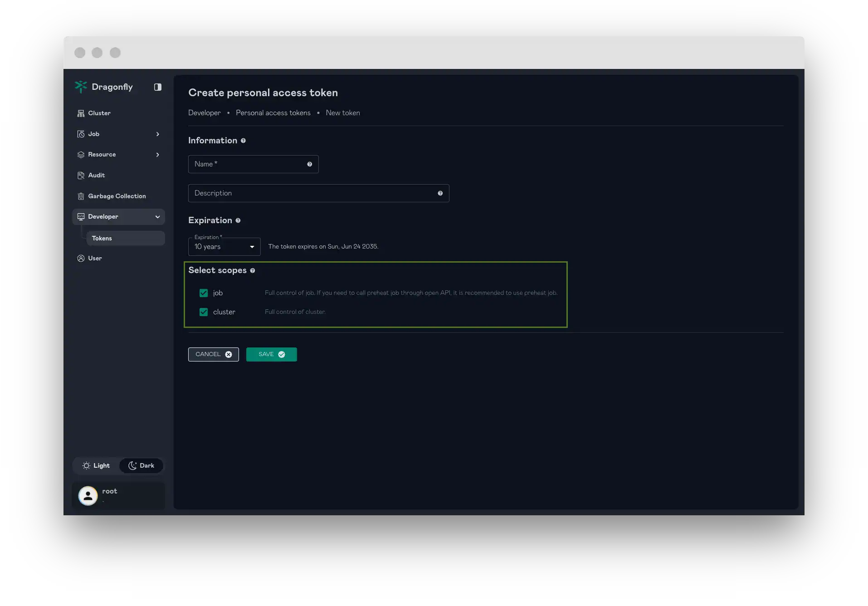Click the Personal access tokens breadcrumb

click(x=273, y=113)
